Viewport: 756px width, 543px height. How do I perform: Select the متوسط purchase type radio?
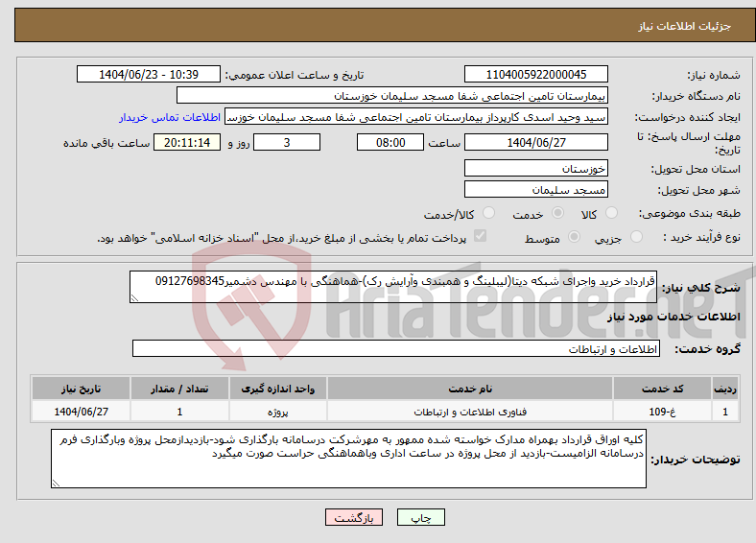point(574,236)
